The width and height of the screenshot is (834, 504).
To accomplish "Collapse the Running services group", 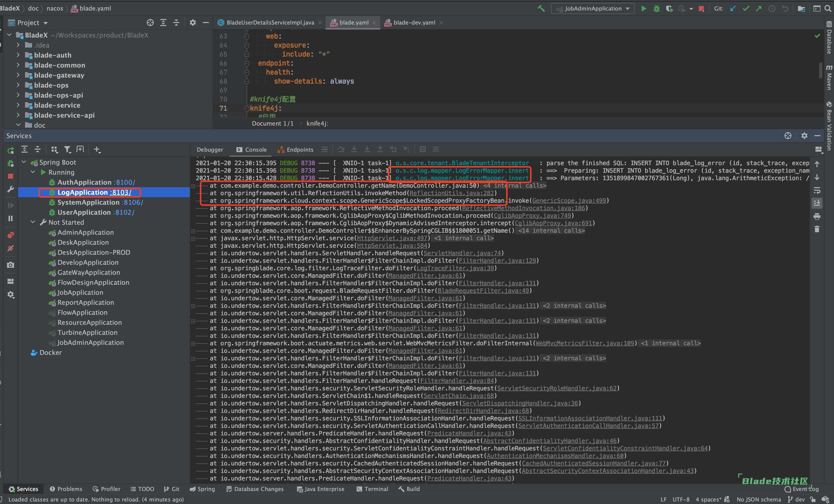I will [x=33, y=172].
